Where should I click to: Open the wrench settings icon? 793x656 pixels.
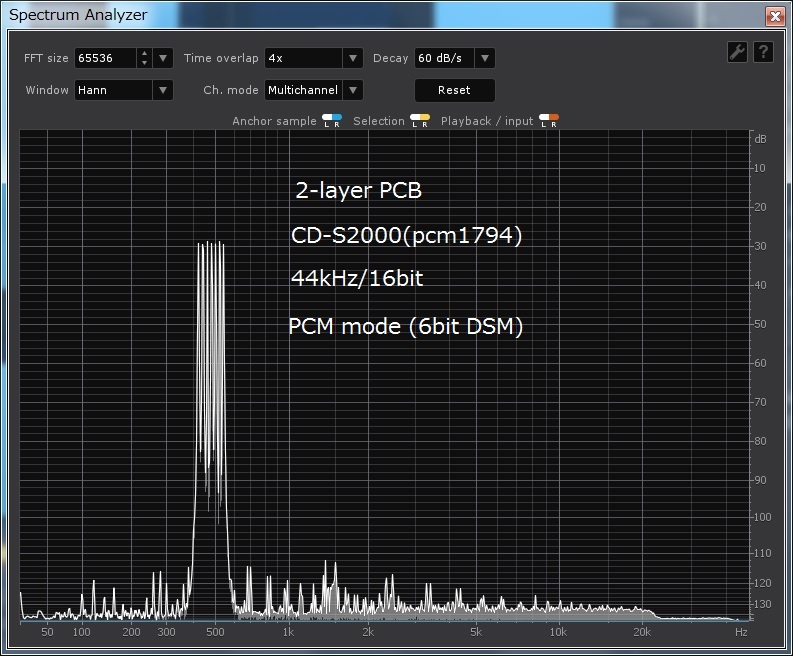pyautogui.click(x=737, y=52)
